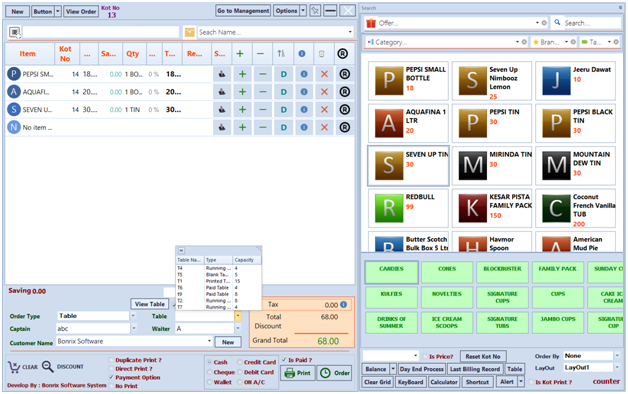The width and height of the screenshot is (628, 394).
Task: Click the DISCOUNT magnifier icon
Action: pyautogui.click(x=48, y=366)
